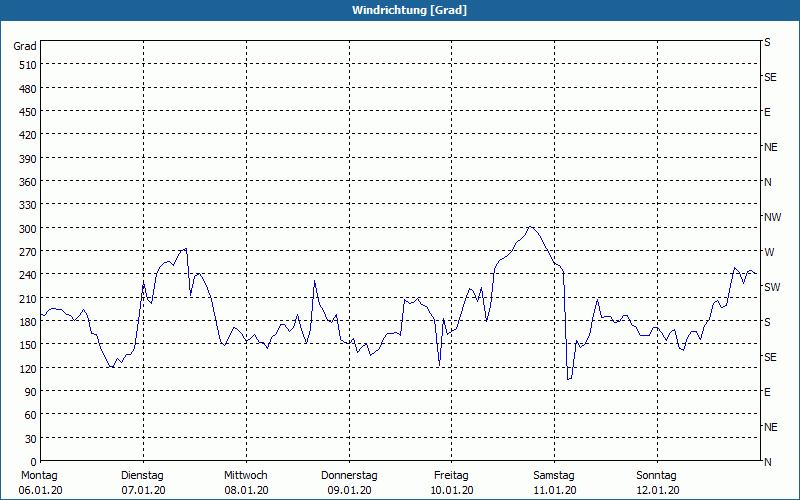Click the W compass label
Viewport: 800px width, 500px height.
click(769, 252)
